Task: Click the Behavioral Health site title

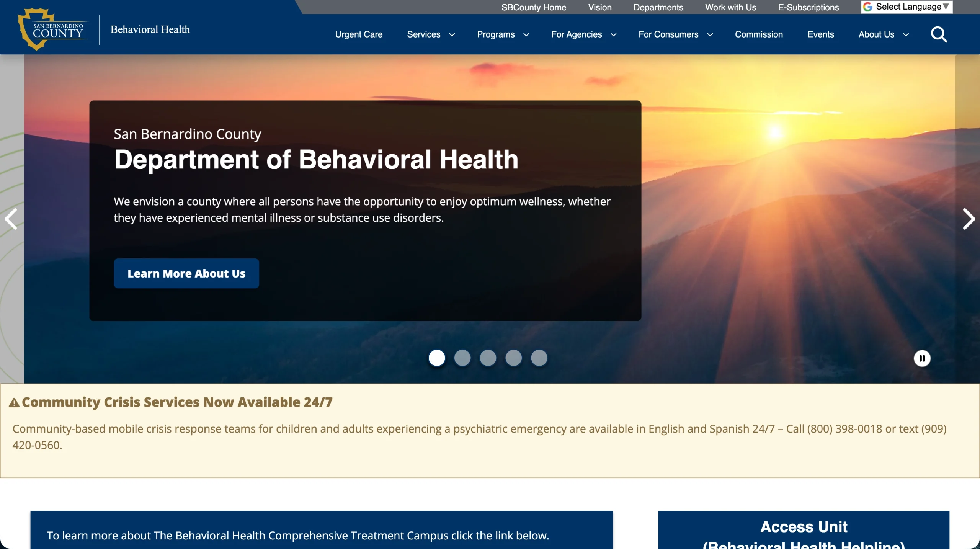Action: point(150,29)
